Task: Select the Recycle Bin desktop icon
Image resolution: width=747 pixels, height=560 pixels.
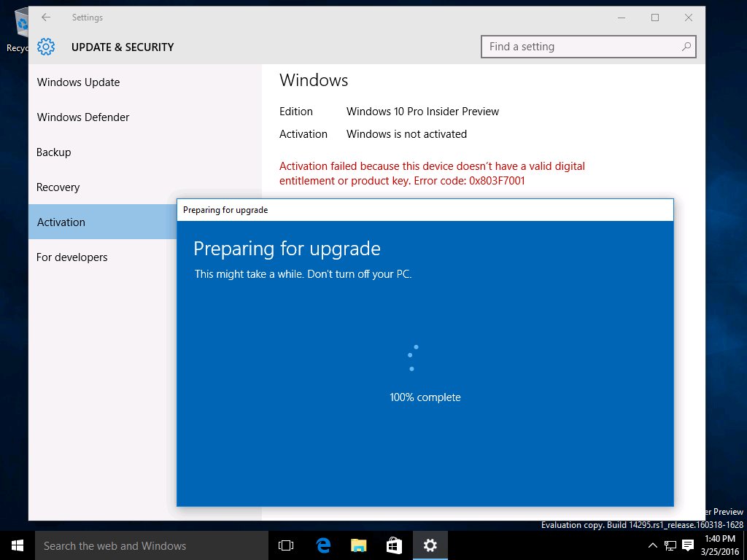Action: tap(17, 31)
